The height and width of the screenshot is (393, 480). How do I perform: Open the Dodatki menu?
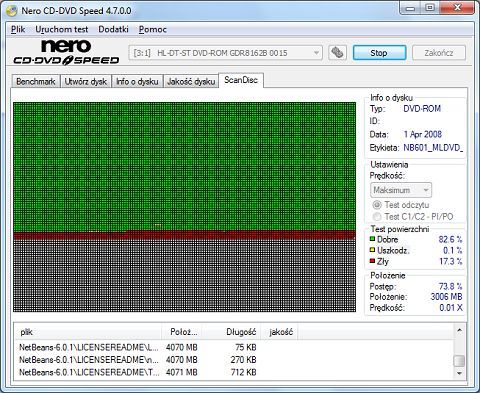pos(113,29)
